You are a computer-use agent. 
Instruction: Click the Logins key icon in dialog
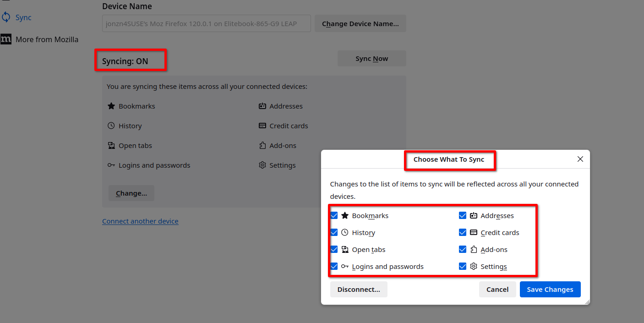(x=345, y=266)
